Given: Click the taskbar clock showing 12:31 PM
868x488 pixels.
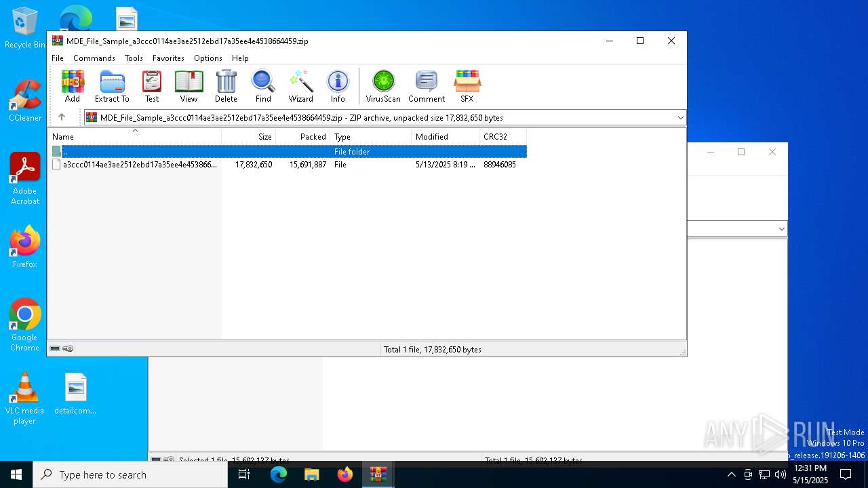Looking at the screenshot, I should (810, 474).
